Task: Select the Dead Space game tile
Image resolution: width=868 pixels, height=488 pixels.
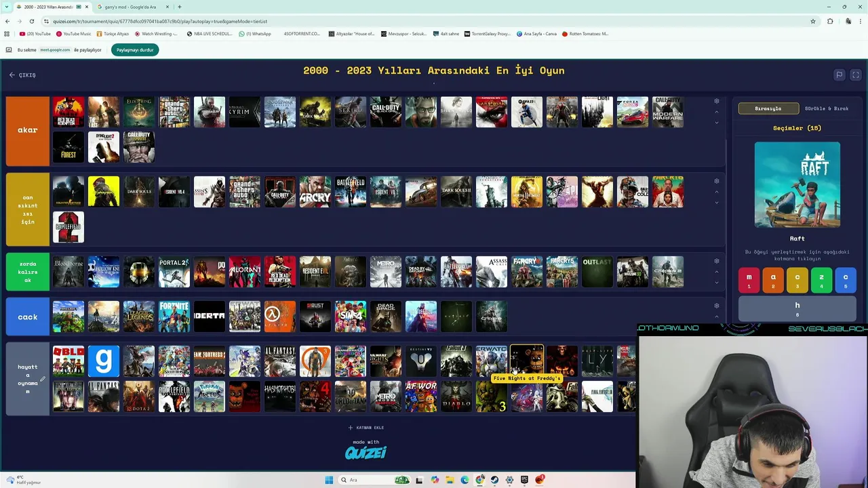Action: (x=386, y=317)
